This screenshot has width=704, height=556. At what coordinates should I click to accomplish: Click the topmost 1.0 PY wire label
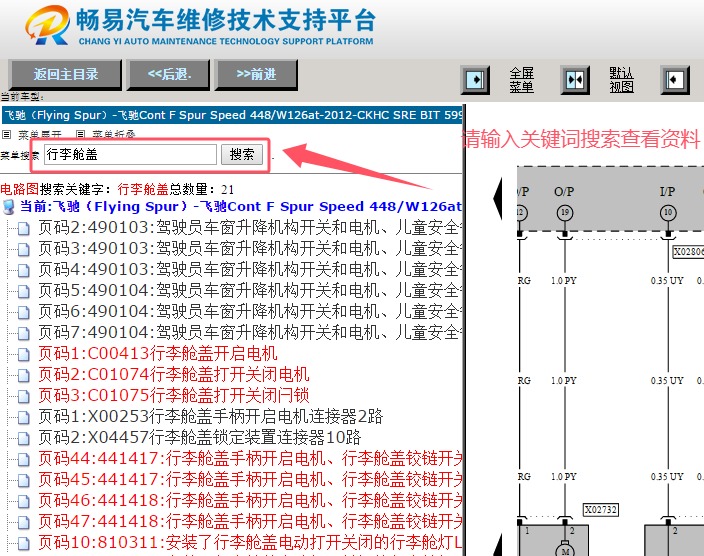pos(564,281)
